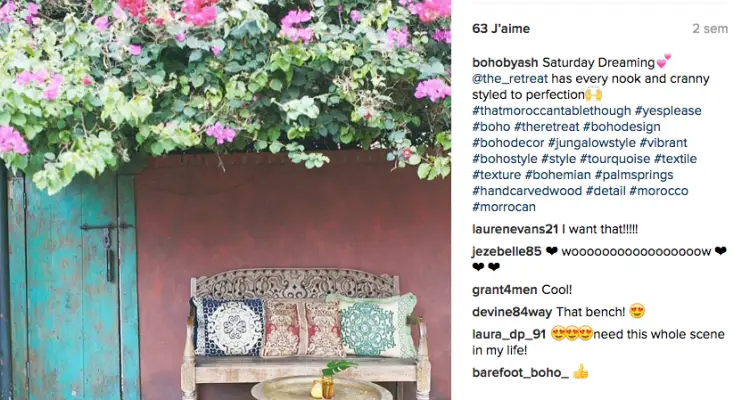The image size is (750, 400).
Task: Open jezebelle85 user profile
Action: [x=507, y=251]
